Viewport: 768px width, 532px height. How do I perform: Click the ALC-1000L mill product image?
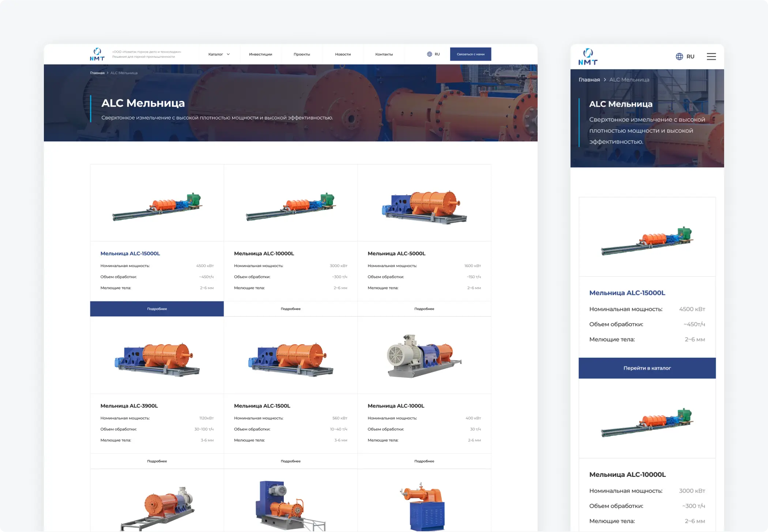tap(424, 356)
